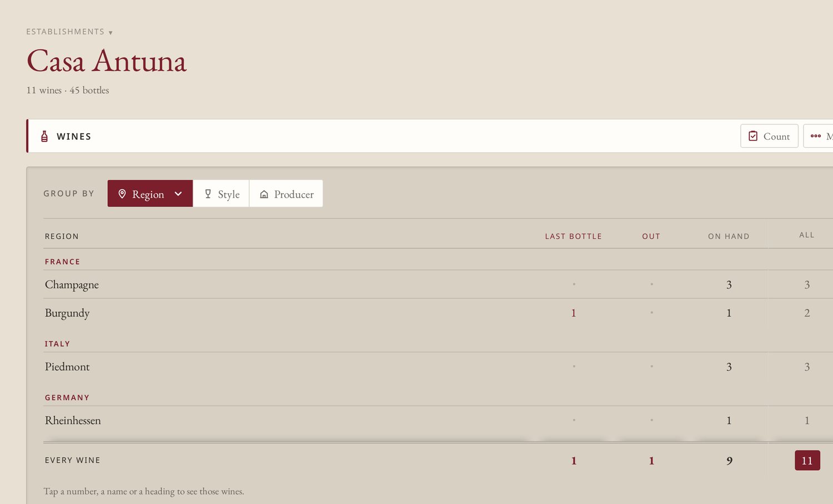833x504 pixels.
Task: Click the Every Wine row label
Action: 73,460
